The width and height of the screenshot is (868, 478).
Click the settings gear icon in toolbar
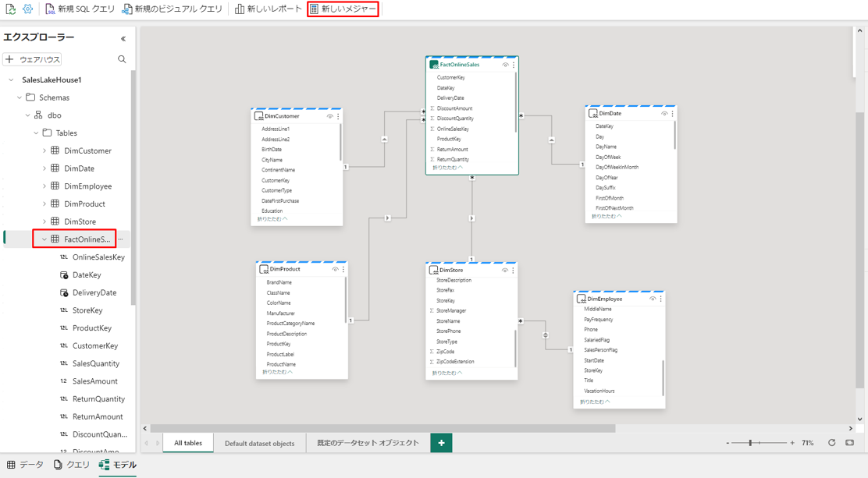[27, 9]
